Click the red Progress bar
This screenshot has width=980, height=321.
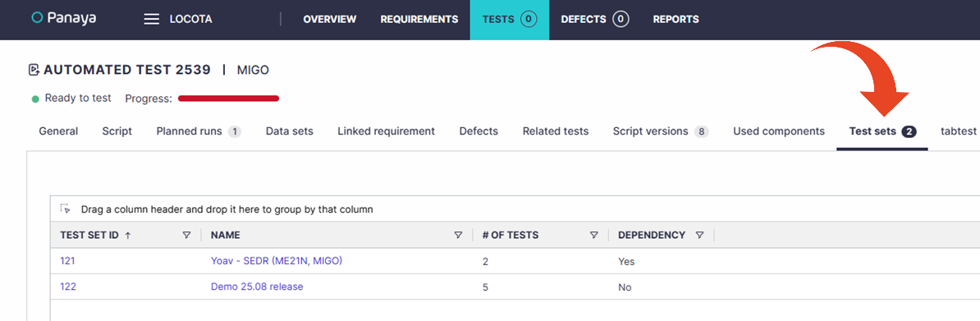(228, 99)
